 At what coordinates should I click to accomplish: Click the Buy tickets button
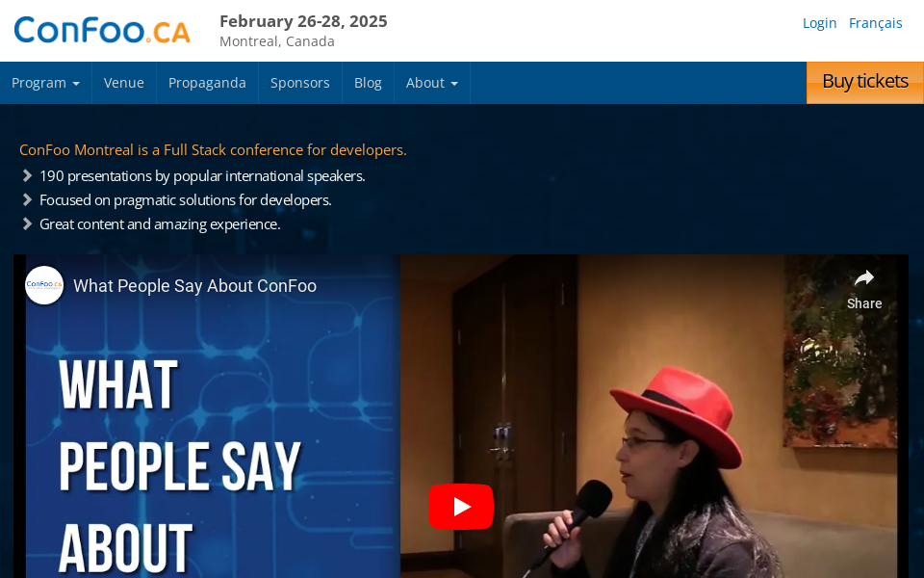tap(863, 82)
